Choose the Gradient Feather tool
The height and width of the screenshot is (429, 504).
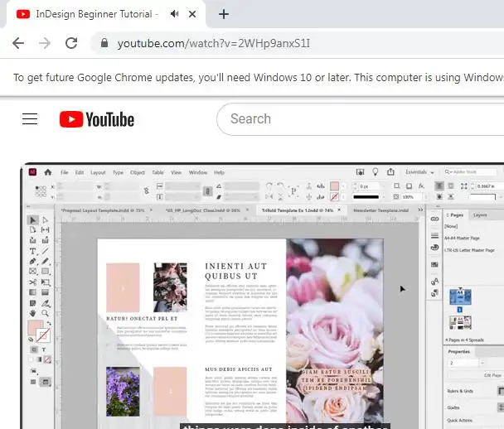46,292
